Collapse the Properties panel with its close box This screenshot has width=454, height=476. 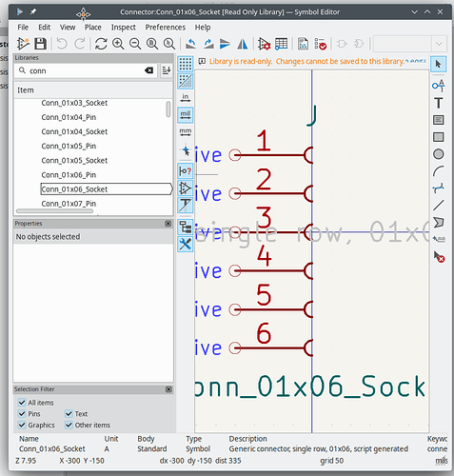pos(168,224)
